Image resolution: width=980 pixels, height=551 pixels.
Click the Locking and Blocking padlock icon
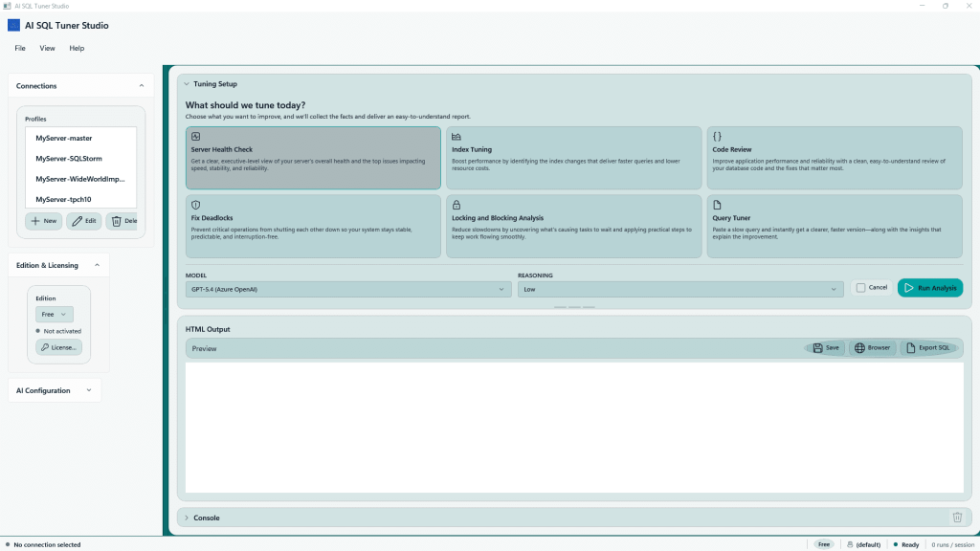457,205
